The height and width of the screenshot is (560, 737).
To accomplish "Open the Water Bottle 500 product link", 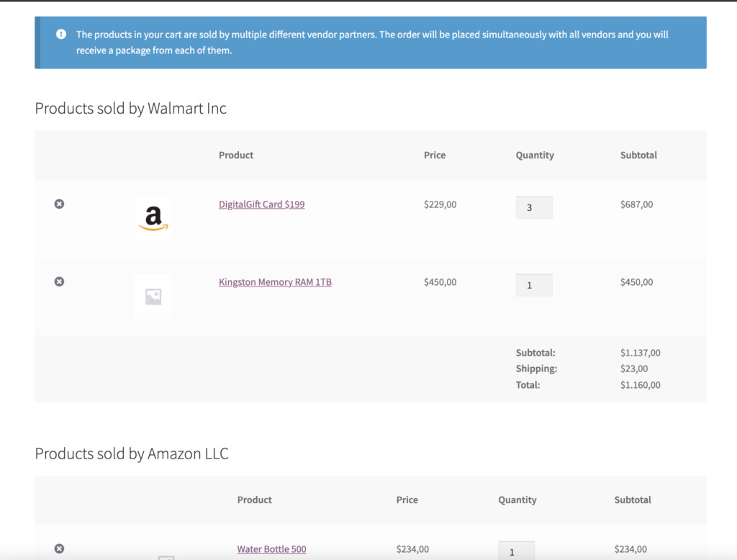I will tap(271, 548).
